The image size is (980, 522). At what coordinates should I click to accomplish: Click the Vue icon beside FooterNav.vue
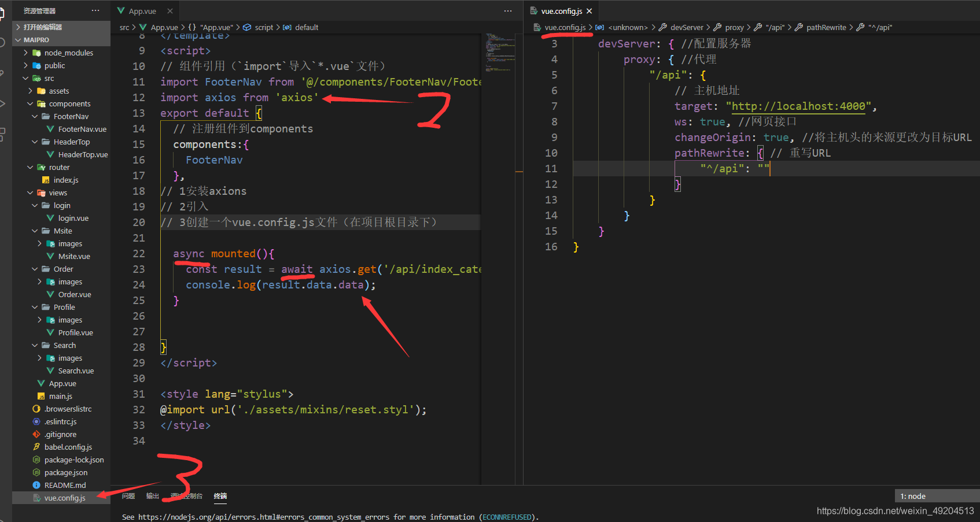pyautogui.click(x=50, y=129)
